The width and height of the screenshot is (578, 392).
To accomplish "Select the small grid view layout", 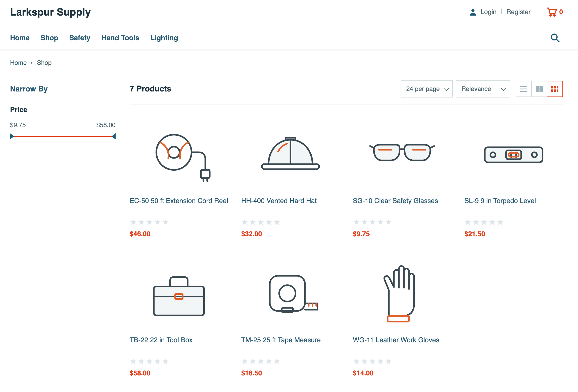I will tap(555, 89).
